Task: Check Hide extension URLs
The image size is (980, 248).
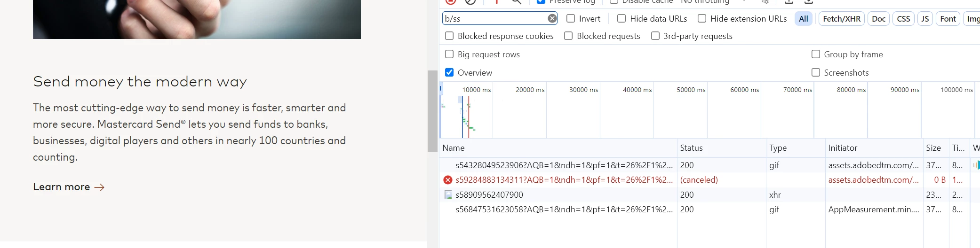Action: pyautogui.click(x=702, y=18)
